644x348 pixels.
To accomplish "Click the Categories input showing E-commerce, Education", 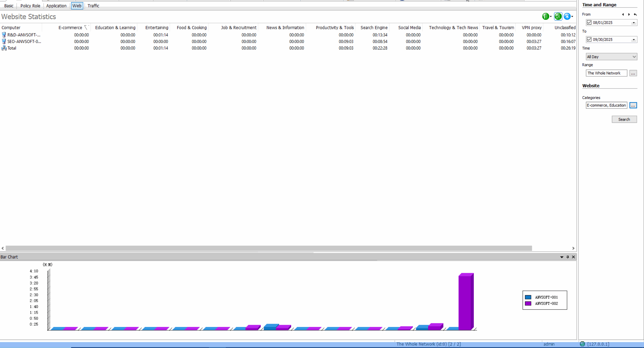I will tap(606, 105).
